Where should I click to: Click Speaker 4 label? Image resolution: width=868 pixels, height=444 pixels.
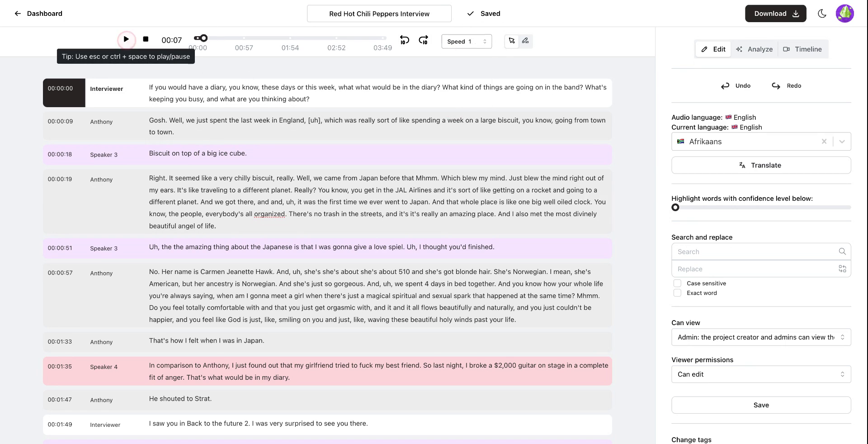click(x=104, y=367)
